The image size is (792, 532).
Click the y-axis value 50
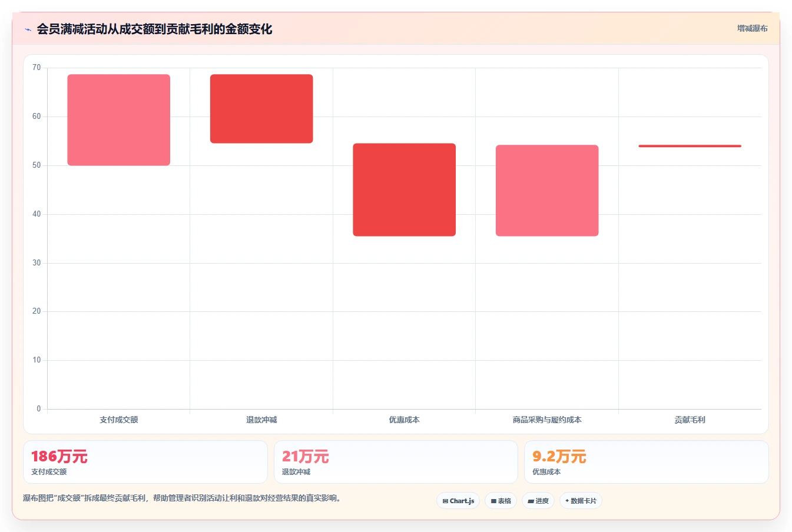pyautogui.click(x=37, y=165)
